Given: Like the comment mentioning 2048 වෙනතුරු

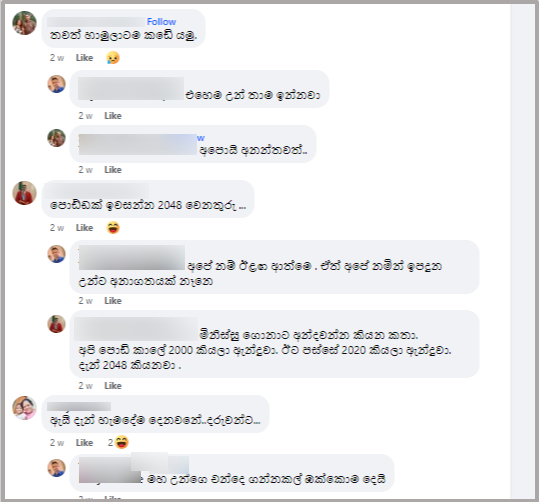Looking at the screenshot, I should 84,228.
